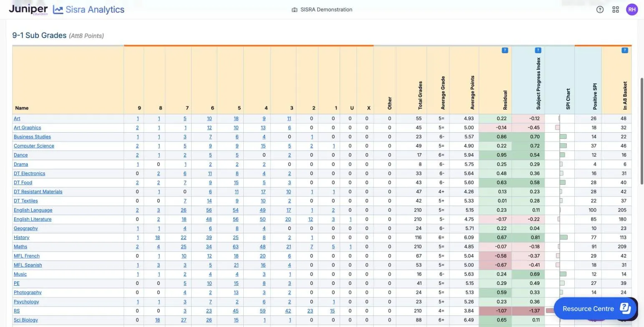Viewport: 644px width, 327px height.
Task: Open the MFL Spanish subject link
Action: pyautogui.click(x=28, y=265)
